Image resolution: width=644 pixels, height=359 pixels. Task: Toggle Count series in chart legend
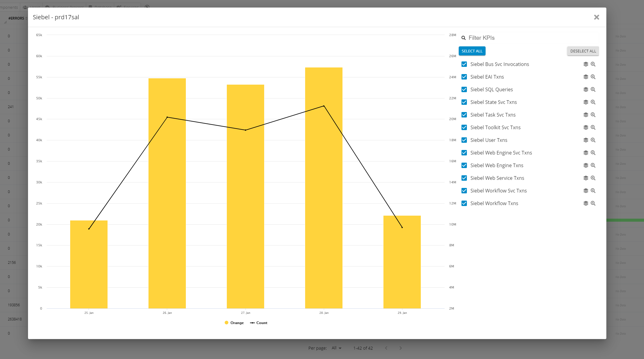coord(259,323)
